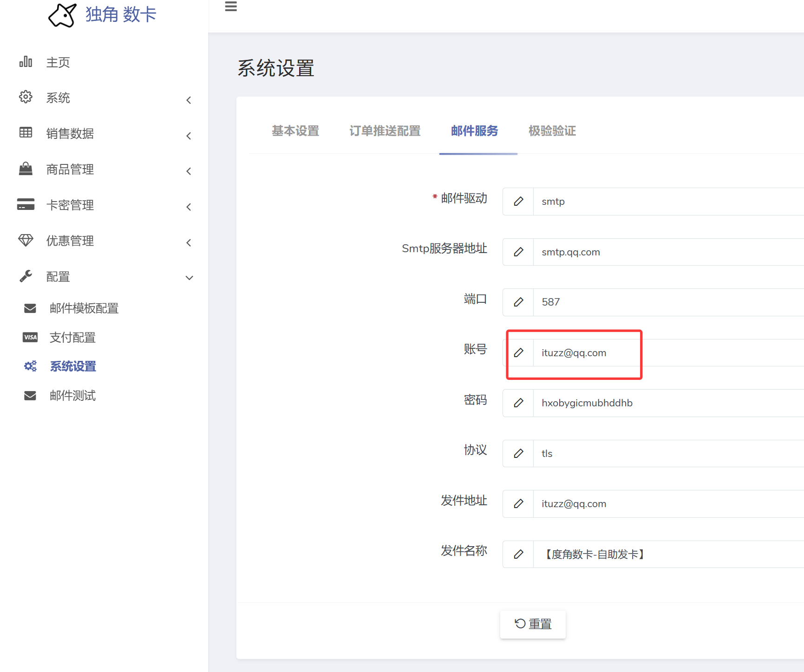Click the 优惠管理 menu label

(x=70, y=241)
